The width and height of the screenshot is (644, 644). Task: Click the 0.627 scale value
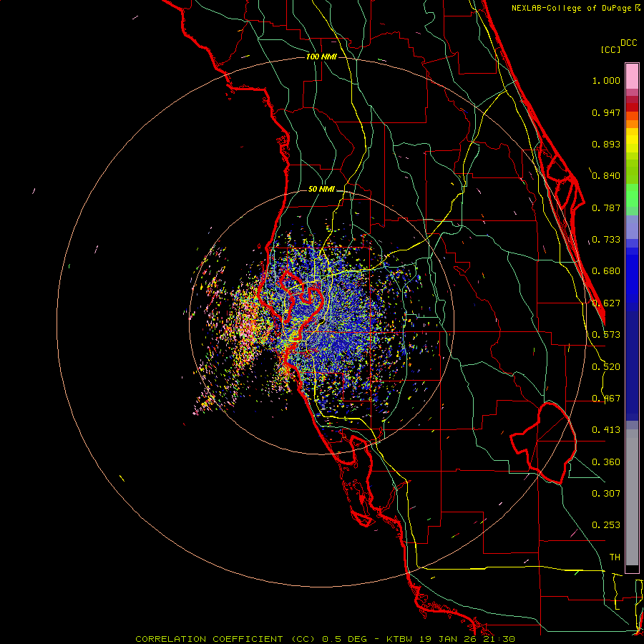point(606,303)
